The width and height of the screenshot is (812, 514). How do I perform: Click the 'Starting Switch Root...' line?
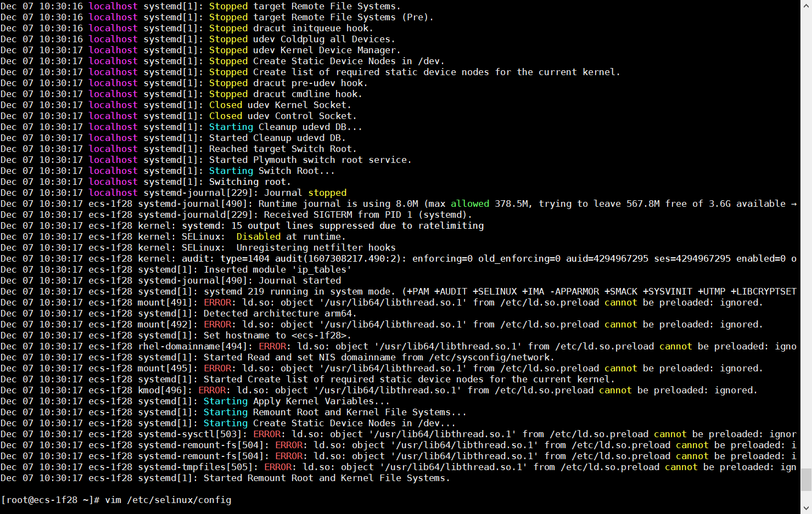tap(167, 171)
